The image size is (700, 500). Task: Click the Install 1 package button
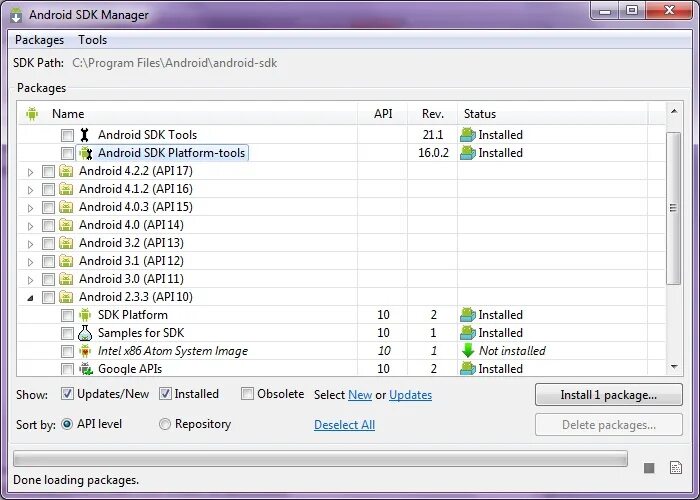[608, 395]
